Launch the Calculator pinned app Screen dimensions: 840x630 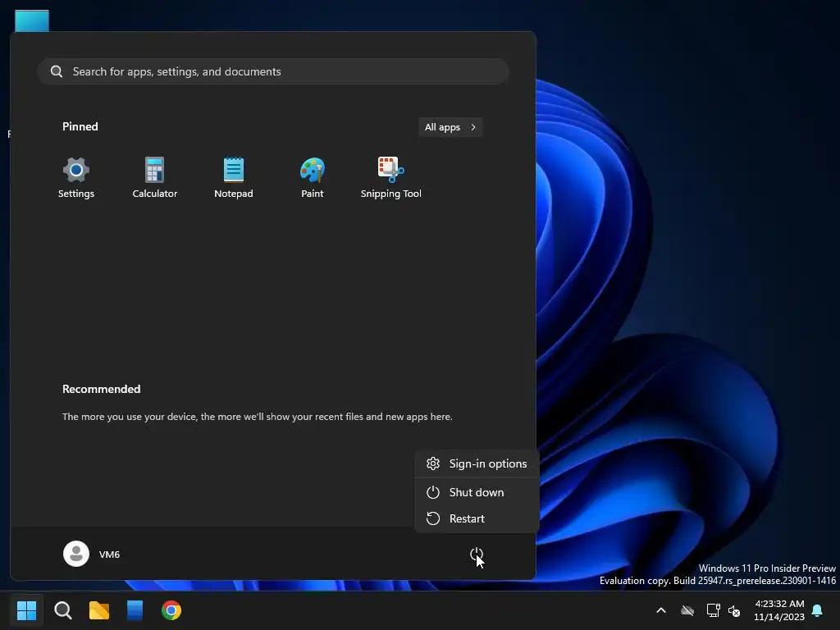click(x=155, y=178)
